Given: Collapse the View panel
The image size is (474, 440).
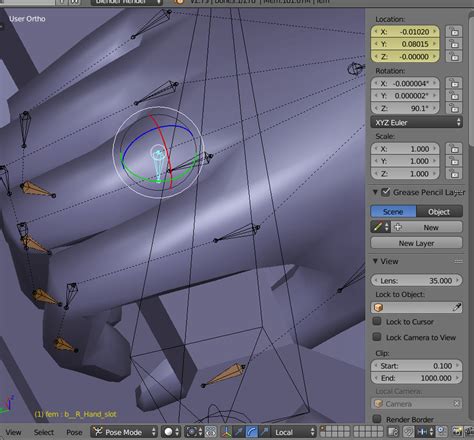Looking at the screenshot, I should tap(375, 261).
